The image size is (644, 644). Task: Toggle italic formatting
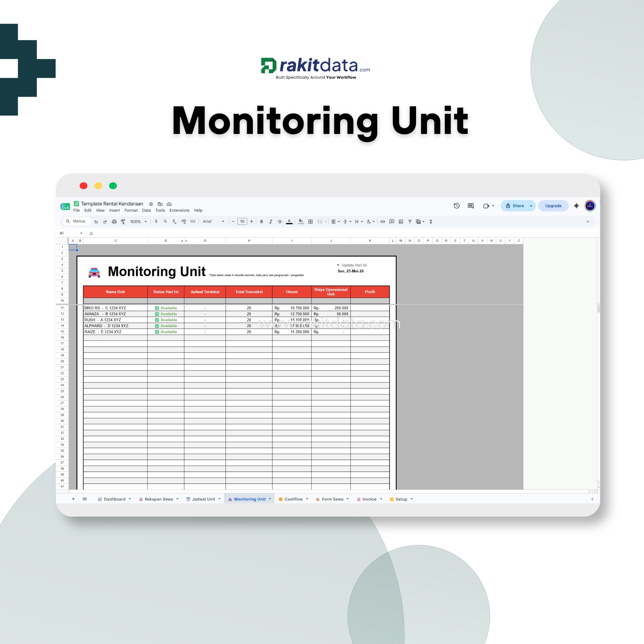click(x=271, y=221)
